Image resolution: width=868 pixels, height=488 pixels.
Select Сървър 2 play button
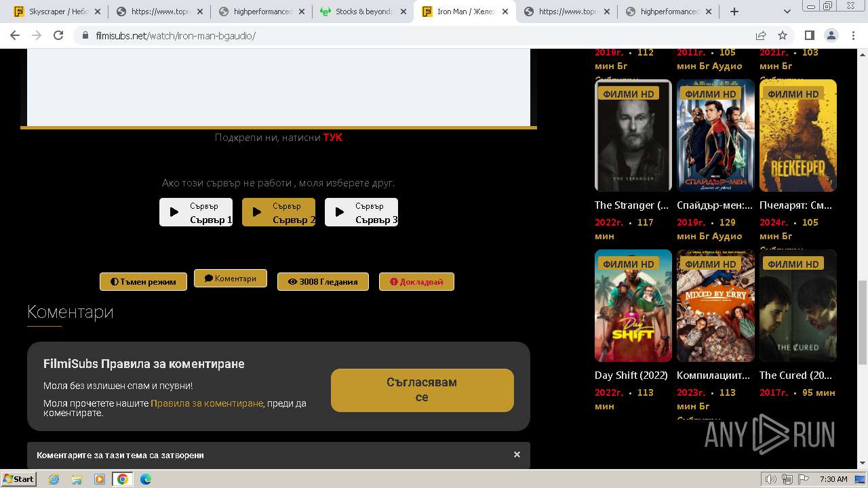[279, 212]
